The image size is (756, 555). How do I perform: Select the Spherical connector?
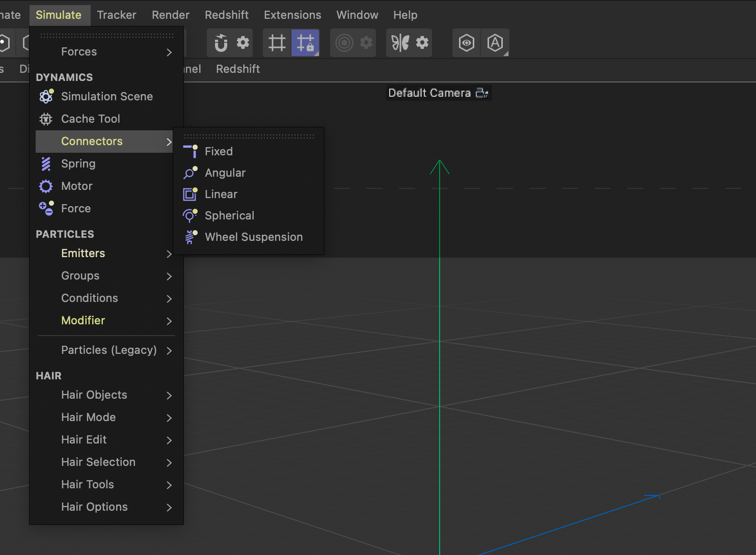pos(249,215)
